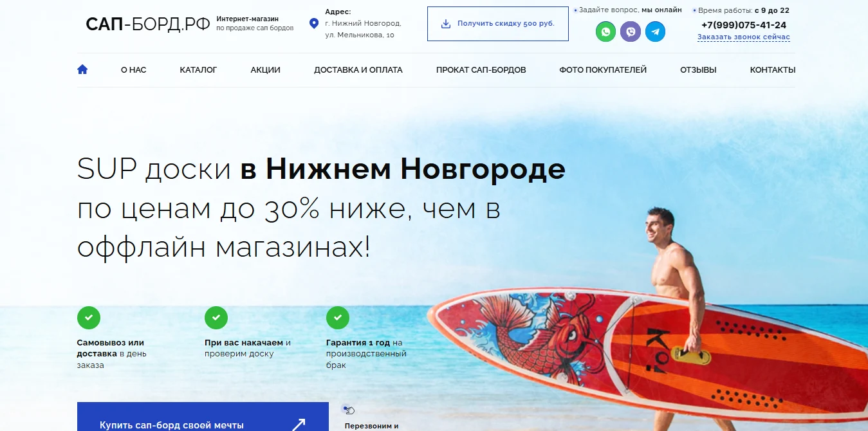Open ДОСТАВКА И ОПЛАТА page

(x=358, y=69)
